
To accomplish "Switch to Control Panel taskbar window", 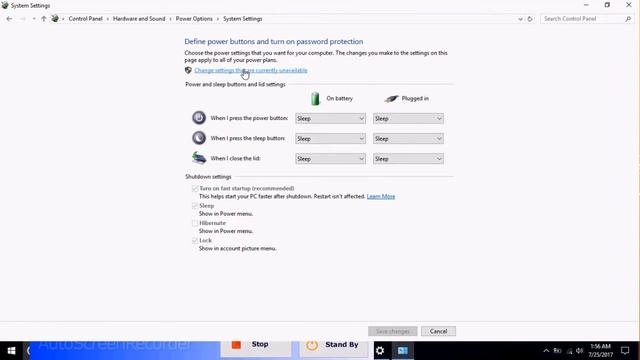I will tap(403, 351).
